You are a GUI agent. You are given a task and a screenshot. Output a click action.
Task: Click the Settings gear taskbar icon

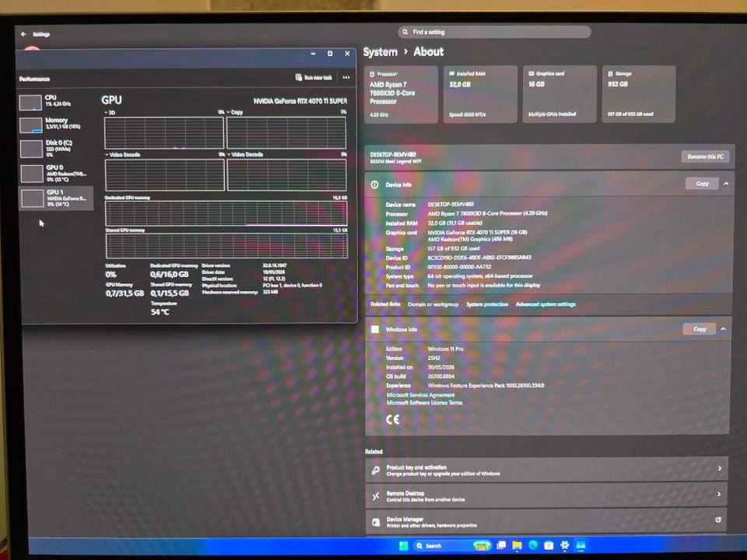(565, 546)
